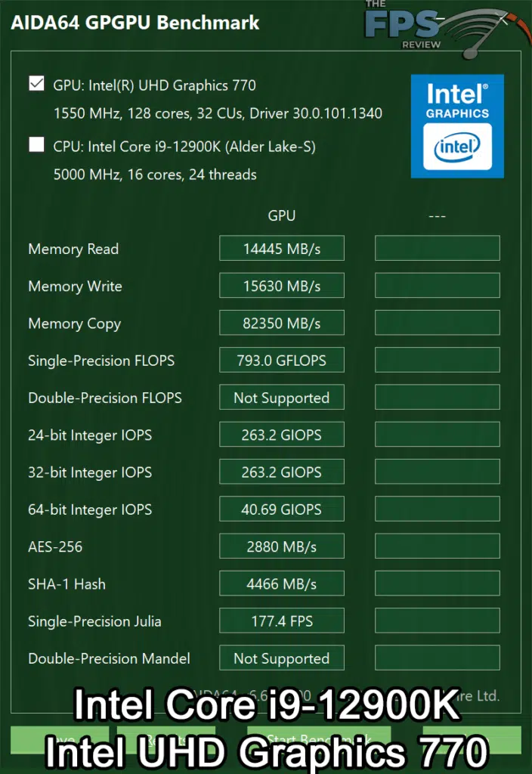Select the Single-Precision FLOPS value field
This screenshot has height=774, width=532.
click(281, 360)
